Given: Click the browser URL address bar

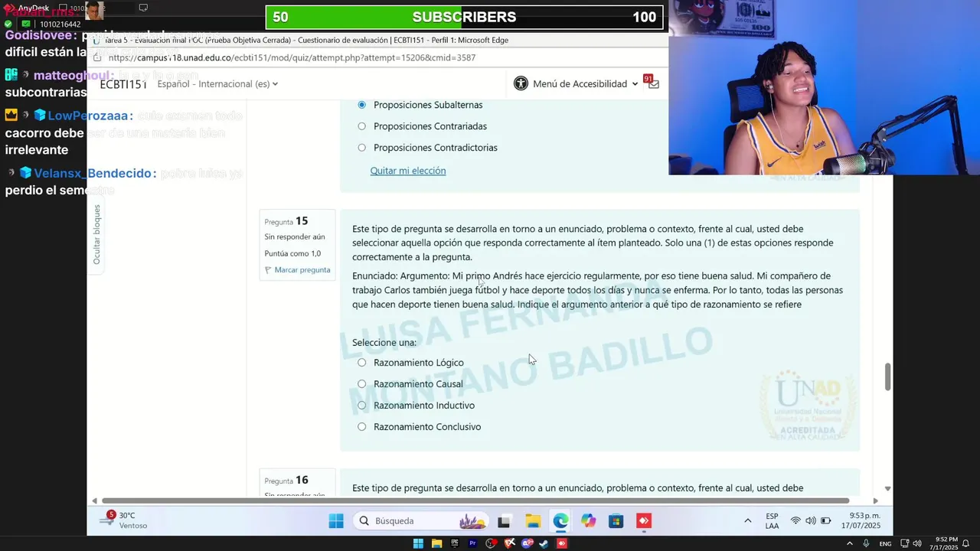Looking at the screenshot, I should point(292,57).
